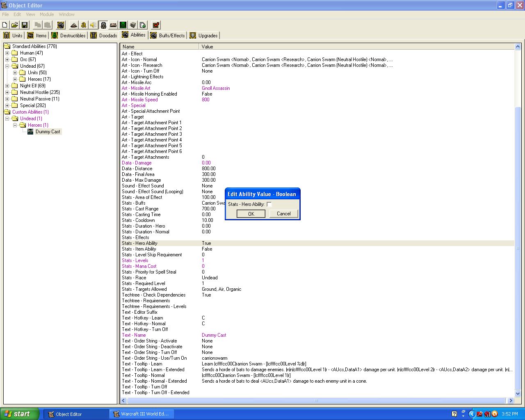The image size is (525, 420).
Task: Expand the Night Elf (69) folder
Action: pos(7,86)
